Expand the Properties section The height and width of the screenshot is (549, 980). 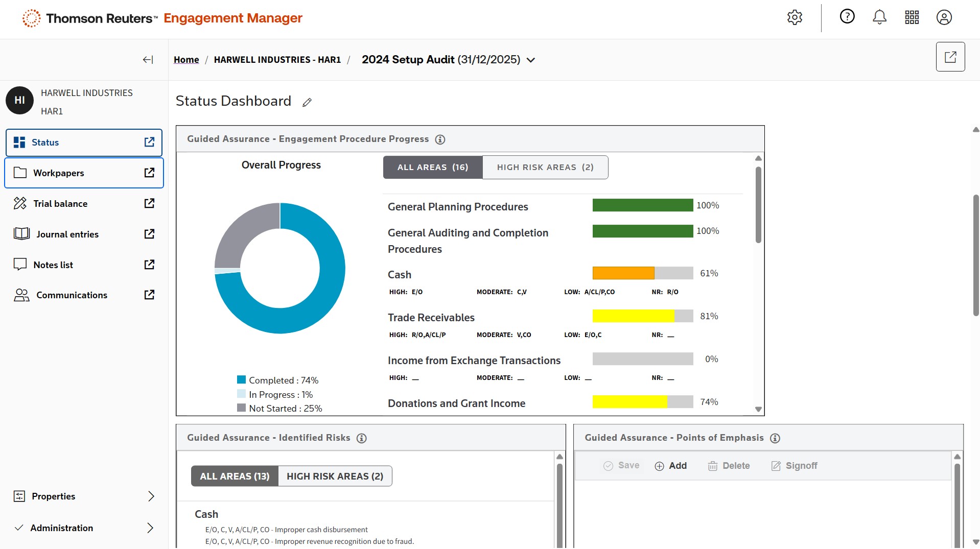pyautogui.click(x=151, y=496)
